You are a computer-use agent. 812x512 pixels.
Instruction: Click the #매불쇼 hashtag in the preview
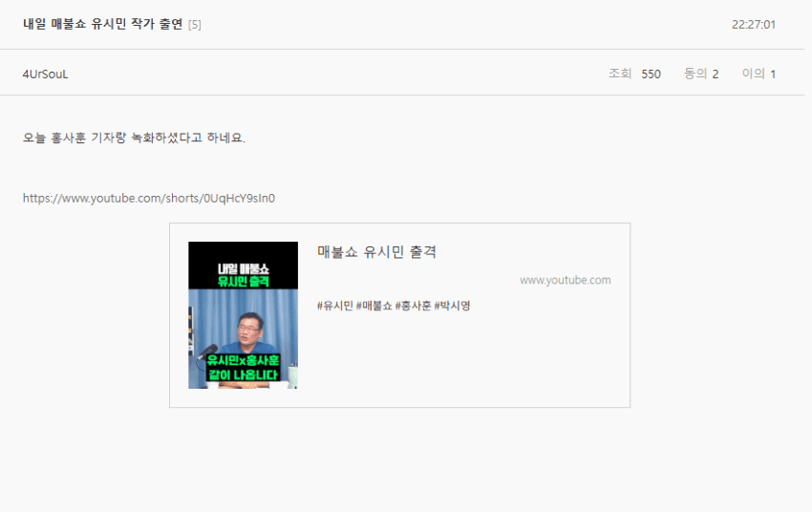[x=374, y=306]
